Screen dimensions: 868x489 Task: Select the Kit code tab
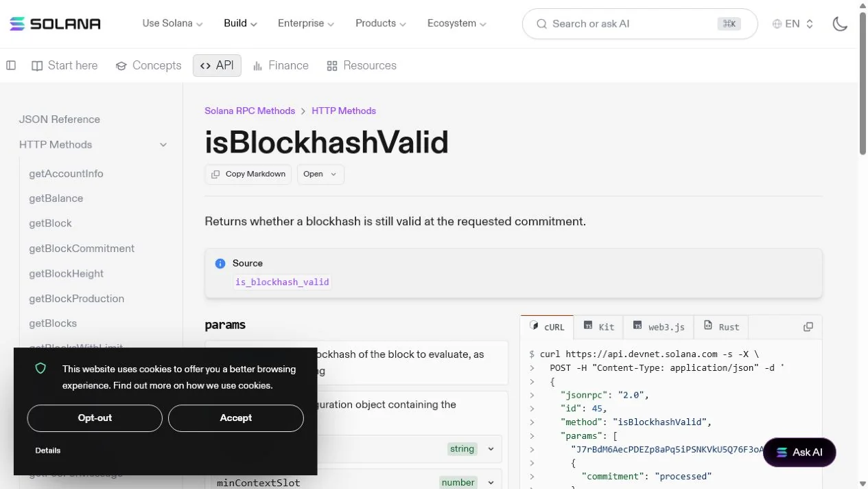click(x=599, y=327)
